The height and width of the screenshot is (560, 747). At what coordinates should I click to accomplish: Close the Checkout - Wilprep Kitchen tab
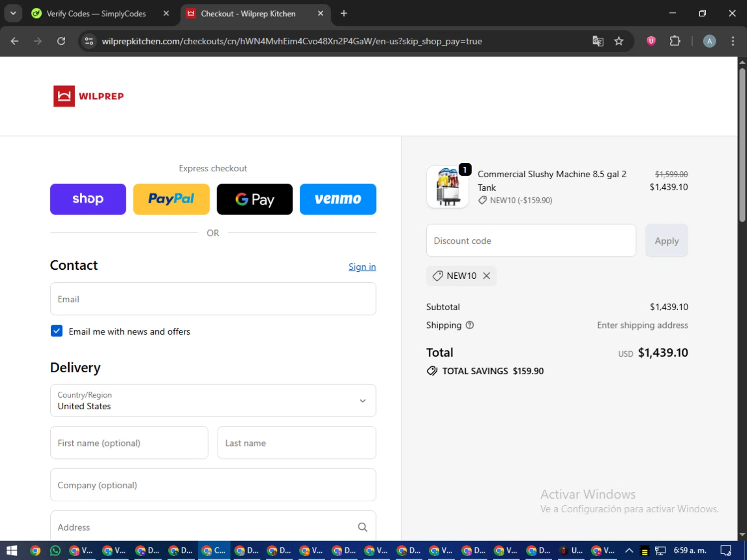(321, 13)
